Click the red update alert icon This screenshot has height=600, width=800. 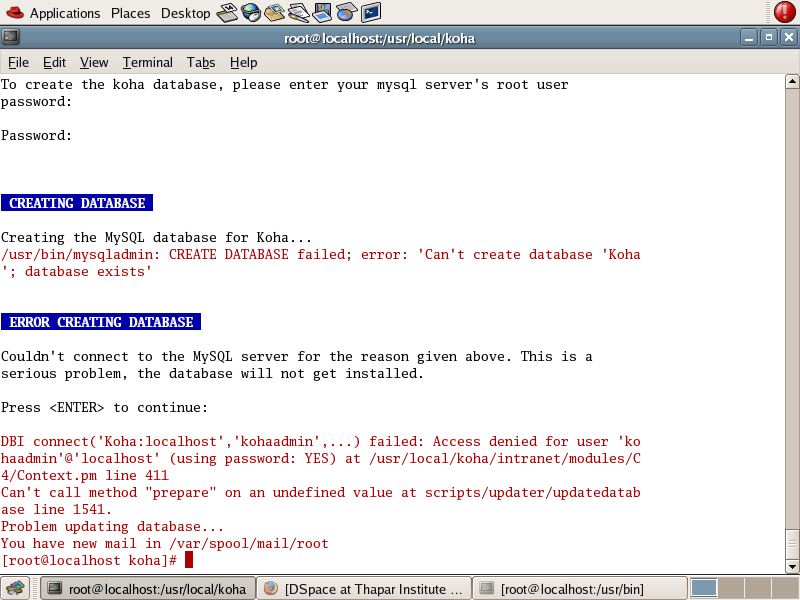coord(784,12)
